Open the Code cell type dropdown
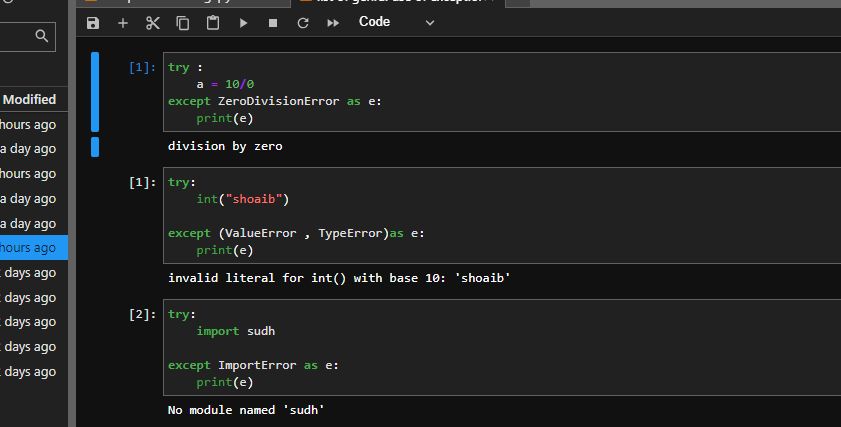This screenshot has width=841, height=427. pos(396,22)
